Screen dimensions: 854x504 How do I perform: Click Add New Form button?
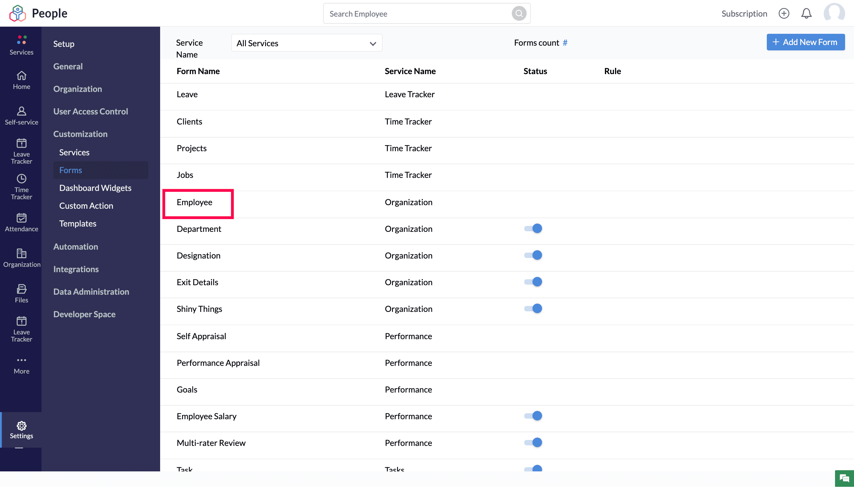tap(805, 42)
